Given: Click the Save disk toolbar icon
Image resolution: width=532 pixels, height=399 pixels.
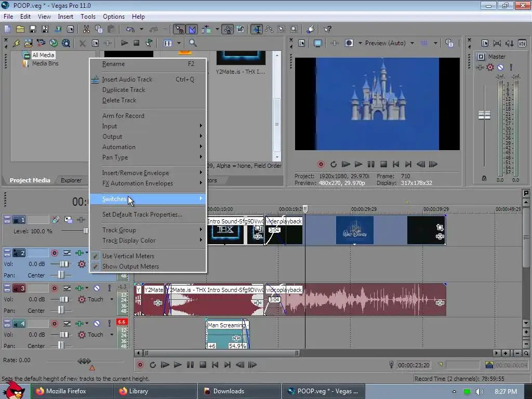Looking at the screenshot, I should (33, 29).
